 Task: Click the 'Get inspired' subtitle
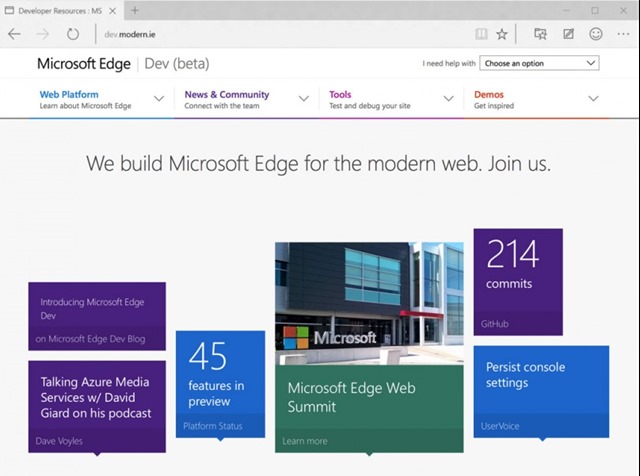[x=494, y=106]
